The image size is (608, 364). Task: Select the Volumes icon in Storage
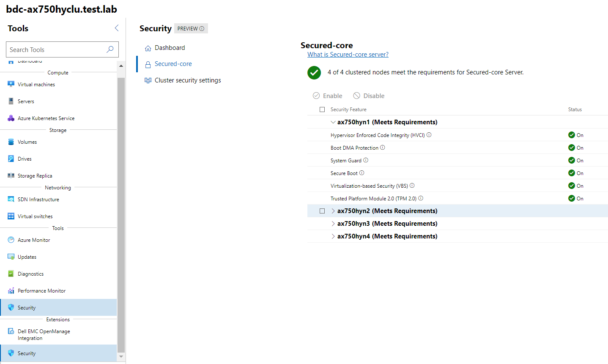click(11, 142)
